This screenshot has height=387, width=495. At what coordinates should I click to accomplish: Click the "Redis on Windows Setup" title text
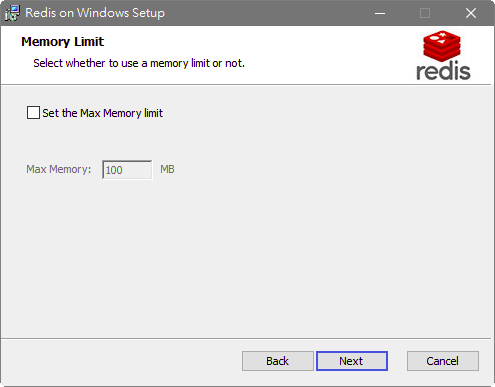(95, 13)
